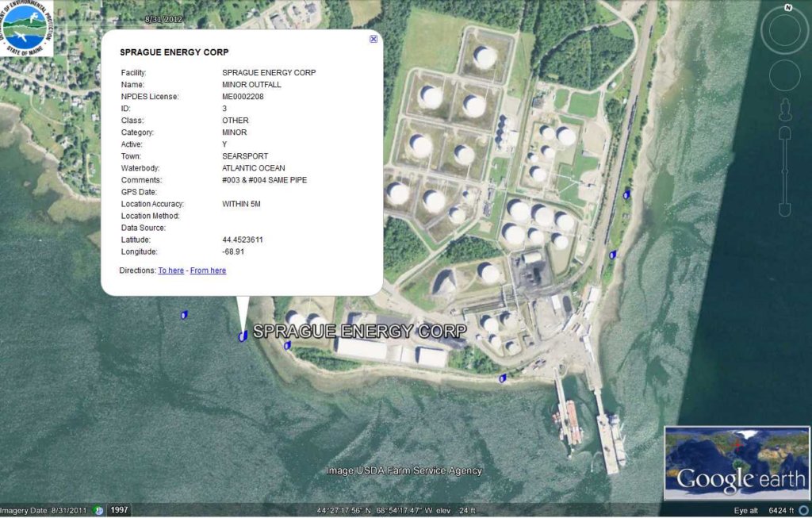
Task: Click the ID value 3
Action: pos(224,108)
